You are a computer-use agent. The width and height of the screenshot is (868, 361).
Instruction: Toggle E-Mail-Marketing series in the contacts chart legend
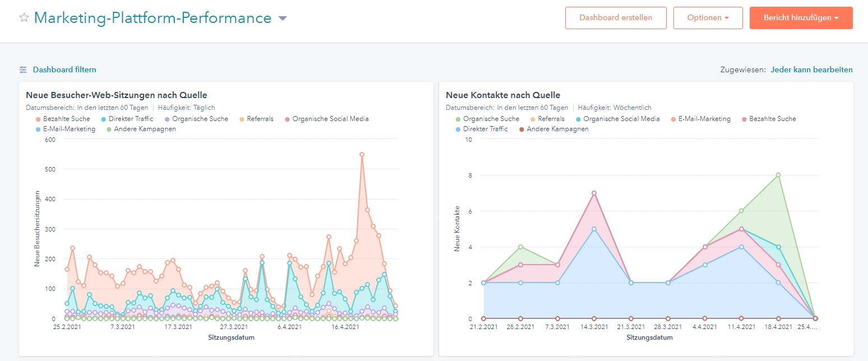coord(704,119)
